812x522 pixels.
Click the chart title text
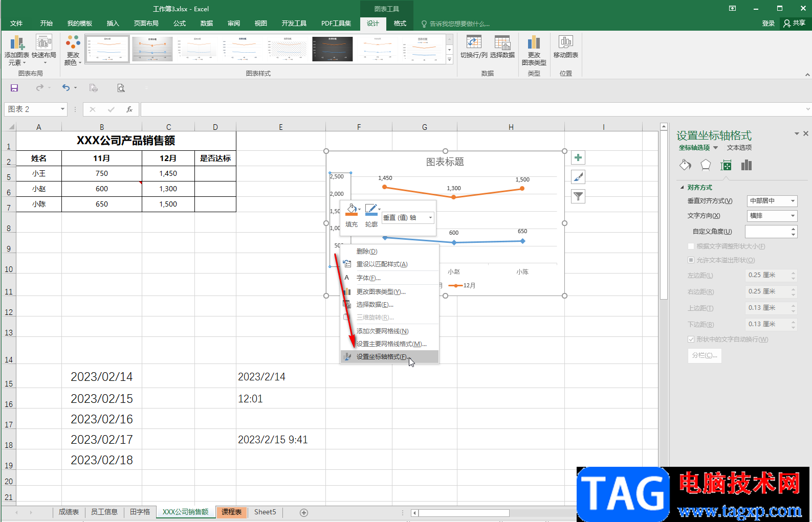click(x=445, y=162)
